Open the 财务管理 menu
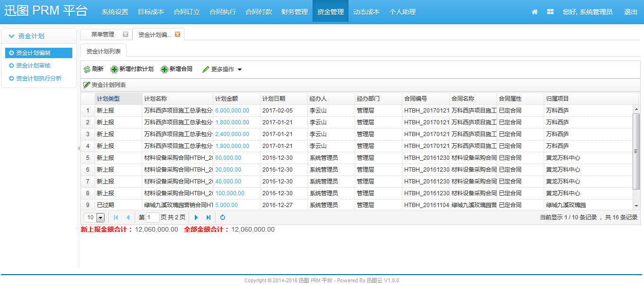644x286 pixels. (x=295, y=12)
